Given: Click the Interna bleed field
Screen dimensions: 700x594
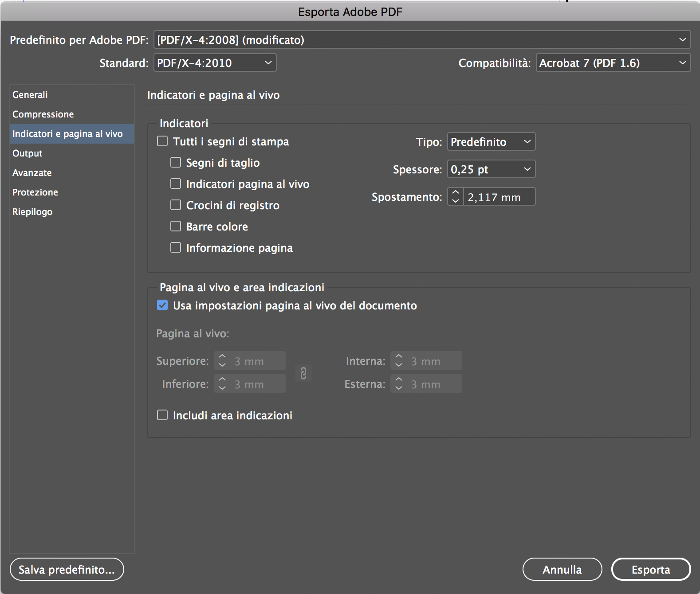Looking at the screenshot, I should coord(434,361).
